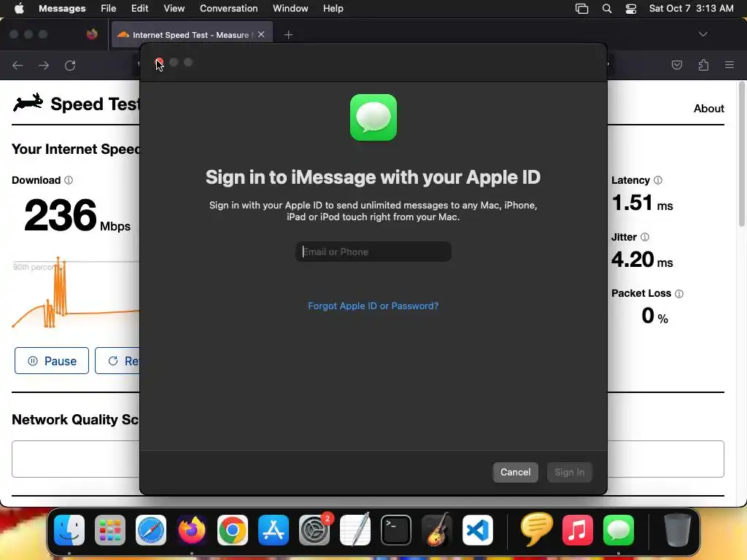Viewport: 747px width, 560px height.
Task: Open System Settings from the Dock
Action: point(314,530)
